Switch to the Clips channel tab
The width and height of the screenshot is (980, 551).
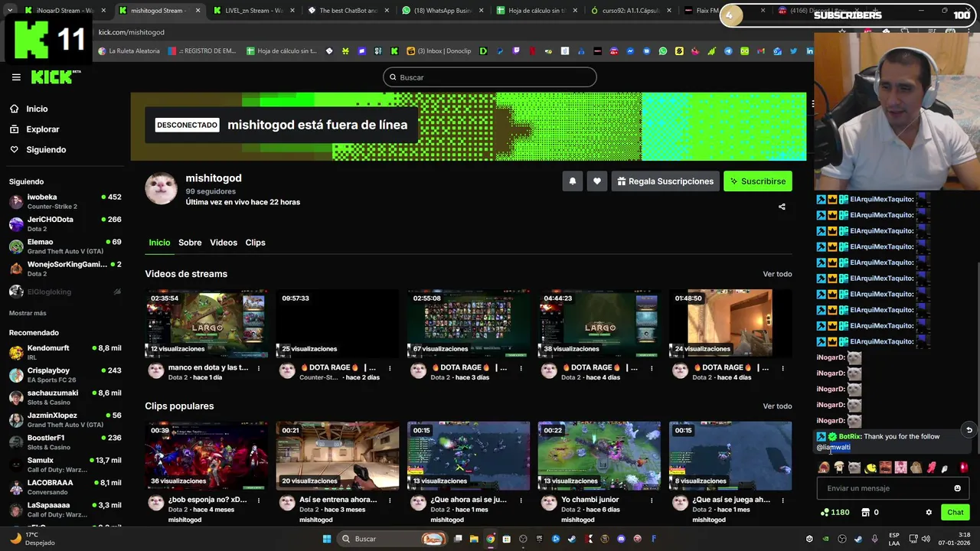tap(255, 243)
